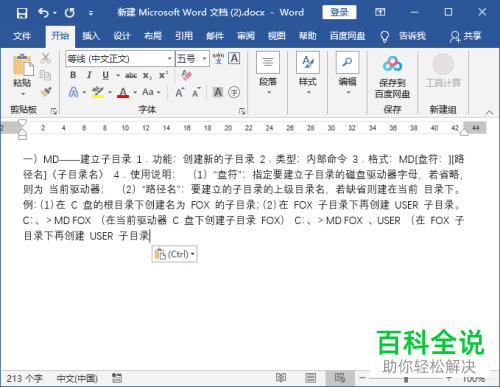The width and height of the screenshot is (500, 387).
Task: Toggle character shading A icon
Action: point(218,92)
